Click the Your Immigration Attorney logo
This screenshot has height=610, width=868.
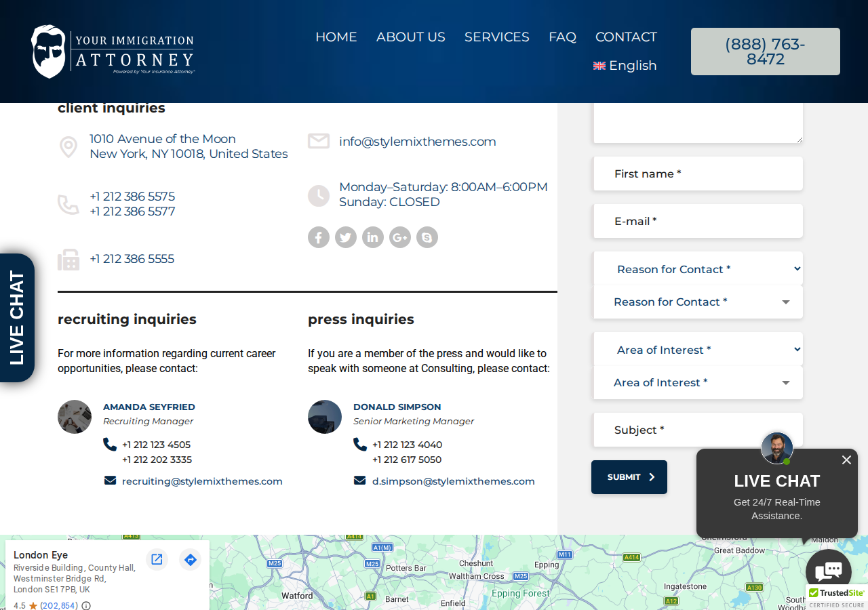[113, 52]
